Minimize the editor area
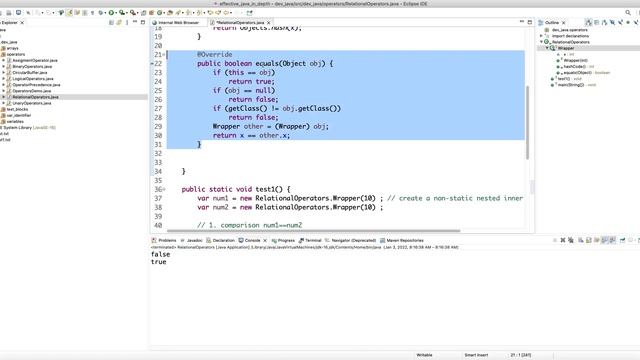Screen dimensions: 640x360 pos(522,22)
